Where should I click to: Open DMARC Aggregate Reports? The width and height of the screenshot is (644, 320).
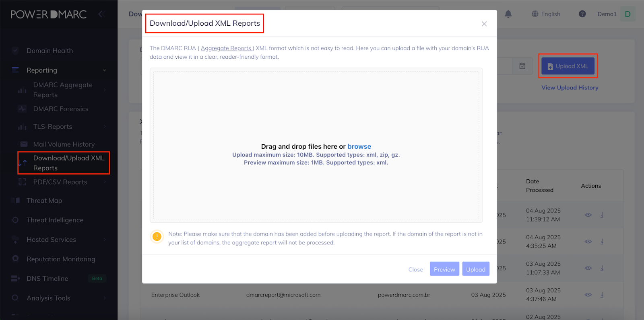click(x=63, y=90)
